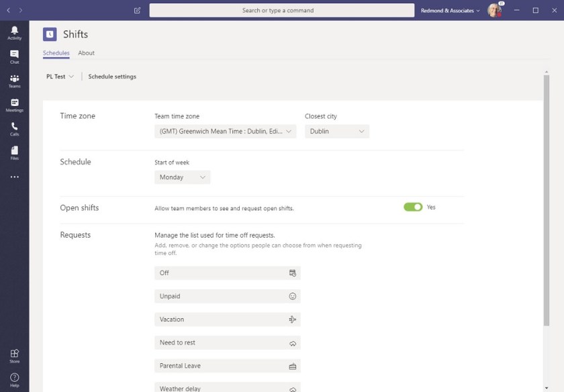Screen dimensions: 564x392
Task: Click the Help icon in the sidebar
Action: (x=14, y=380)
